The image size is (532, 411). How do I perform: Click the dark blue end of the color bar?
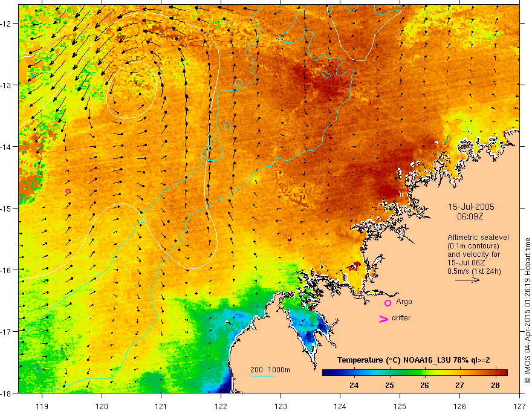(x=326, y=372)
